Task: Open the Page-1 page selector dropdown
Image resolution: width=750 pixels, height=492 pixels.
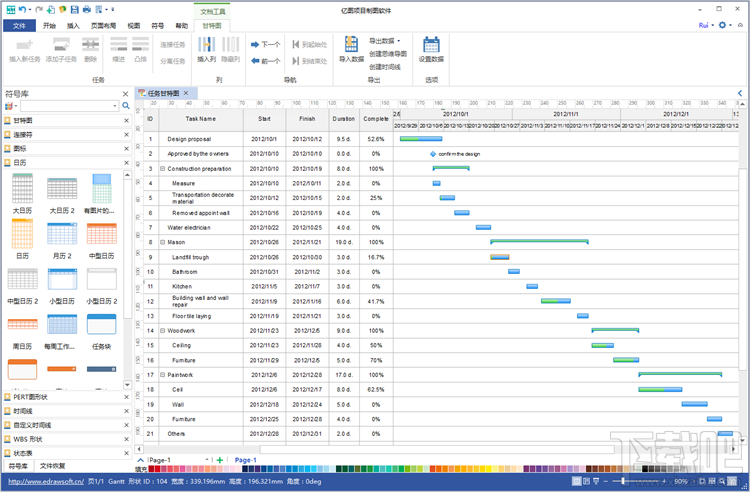Action: click(207, 460)
